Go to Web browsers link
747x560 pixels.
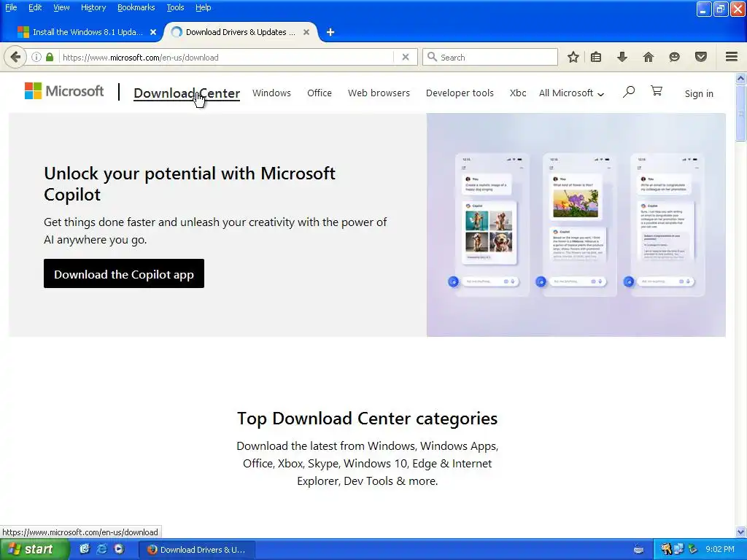379,93
